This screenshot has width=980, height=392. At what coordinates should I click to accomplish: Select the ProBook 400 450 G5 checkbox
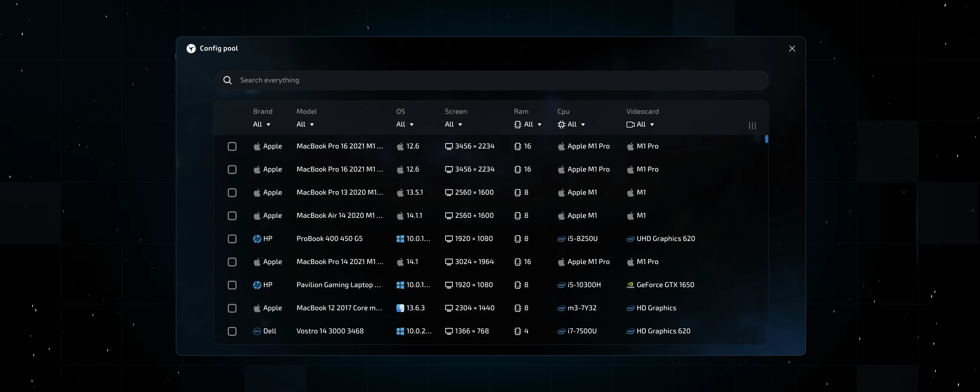pos(232,239)
